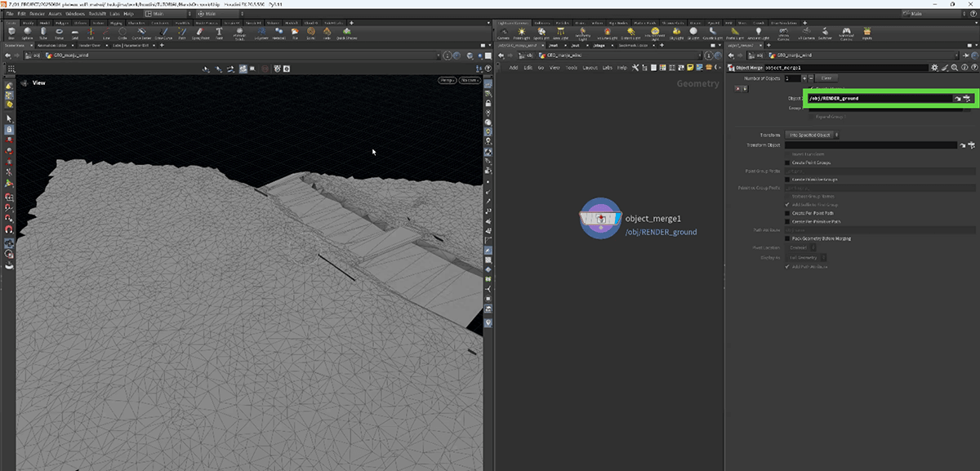Viewport: 980px width, 471px height.
Task: Expand the Persp camera menu
Action: 448,81
